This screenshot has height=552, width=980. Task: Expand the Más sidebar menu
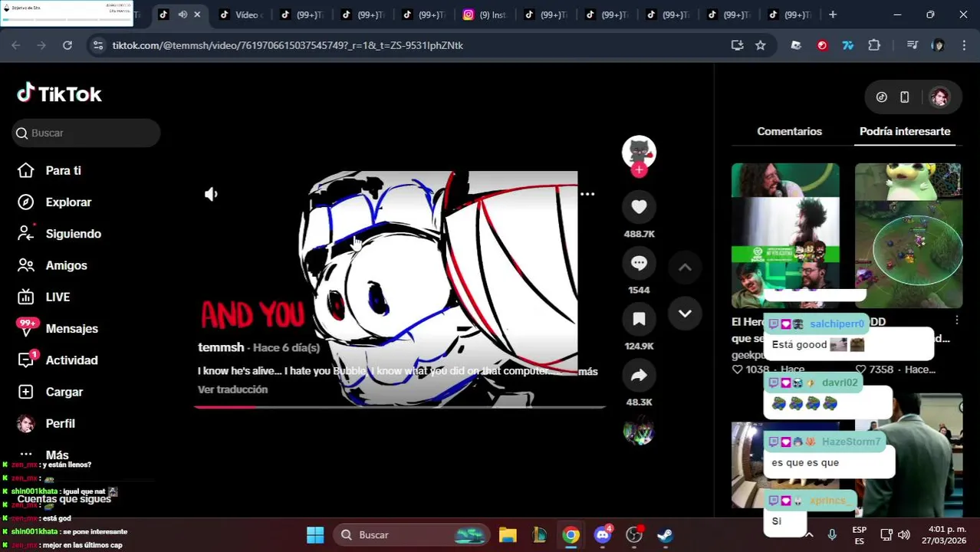coord(44,455)
